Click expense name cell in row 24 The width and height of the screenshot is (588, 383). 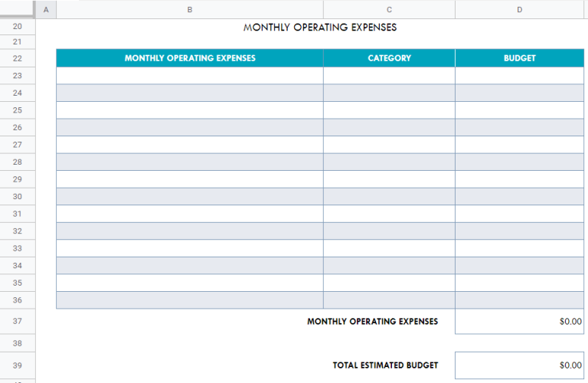190,93
